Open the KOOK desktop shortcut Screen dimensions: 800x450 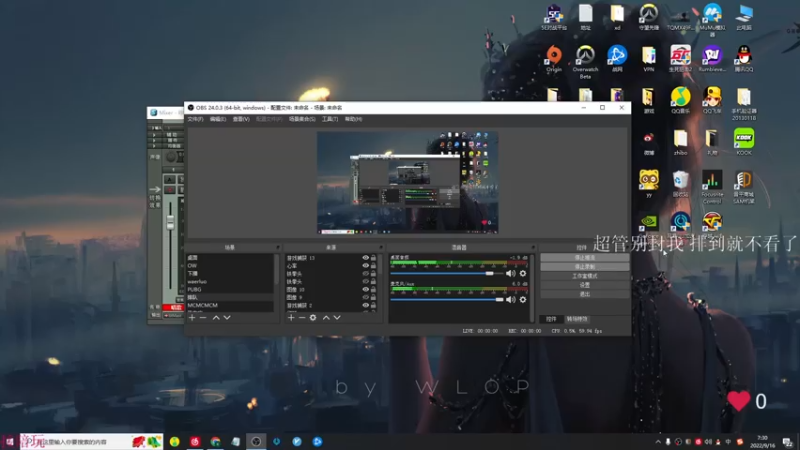743,142
